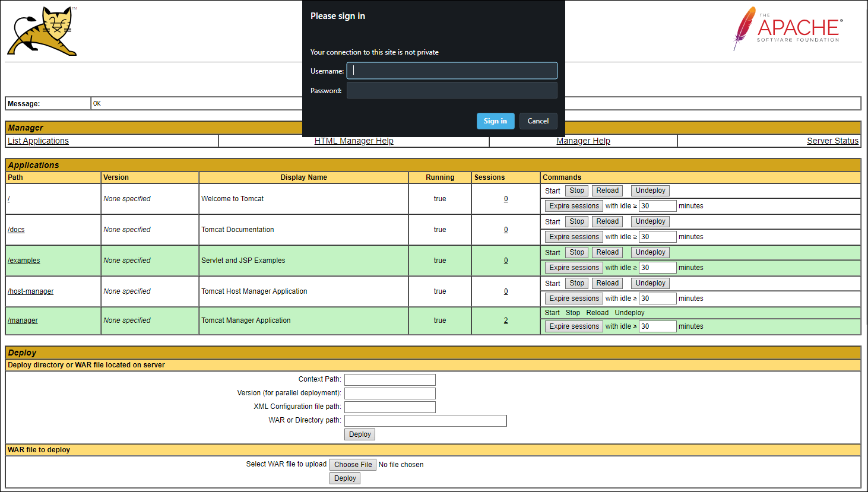The height and width of the screenshot is (492, 868).
Task: Click sessions count 0 for Tomcat Documentation
Action: (506, 230)
